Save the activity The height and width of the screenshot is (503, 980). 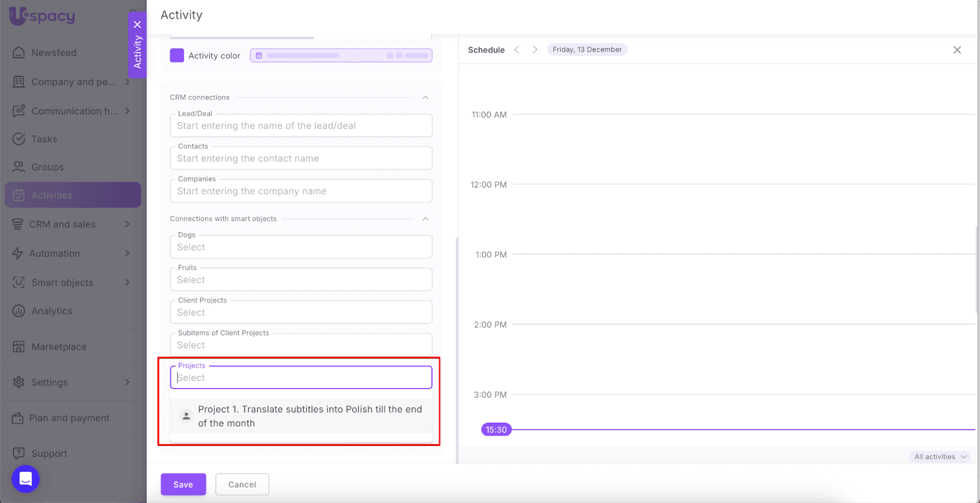(x=183, y=485)
